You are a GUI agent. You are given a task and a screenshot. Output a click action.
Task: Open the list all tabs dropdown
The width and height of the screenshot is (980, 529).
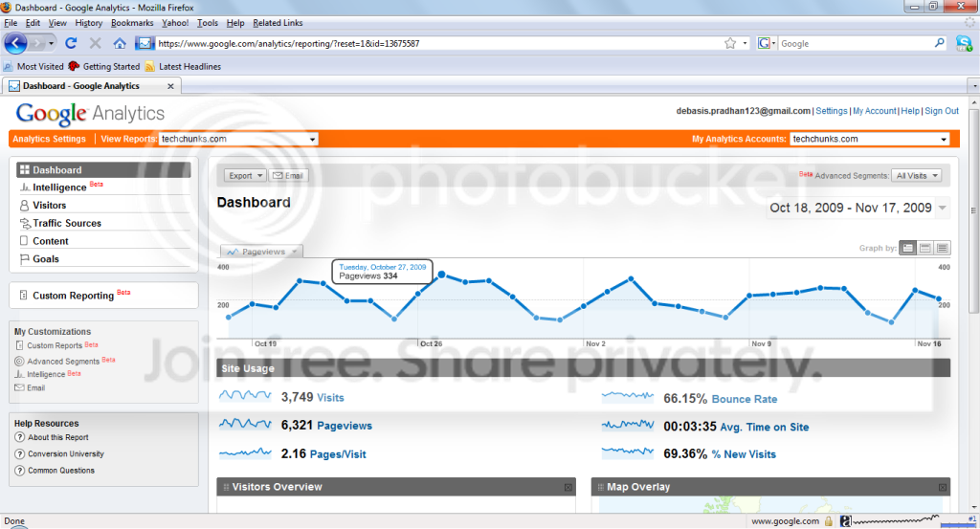973,85
